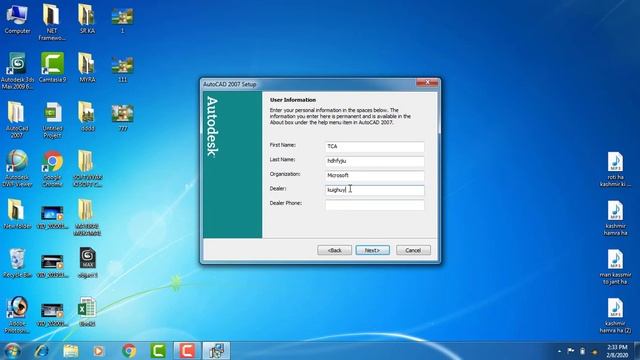Open the SR KA folder
Image resolution: width=640 pixels, height=360 pixels.
tap(87, 19)
